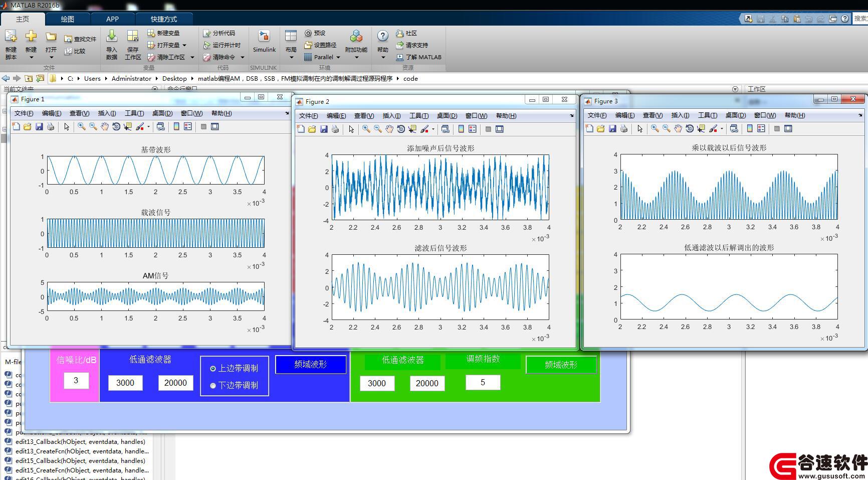This screenshot has height=480, width=868.
Task: Select Rotate 3D tool in Figure 2
Action: 400,129
